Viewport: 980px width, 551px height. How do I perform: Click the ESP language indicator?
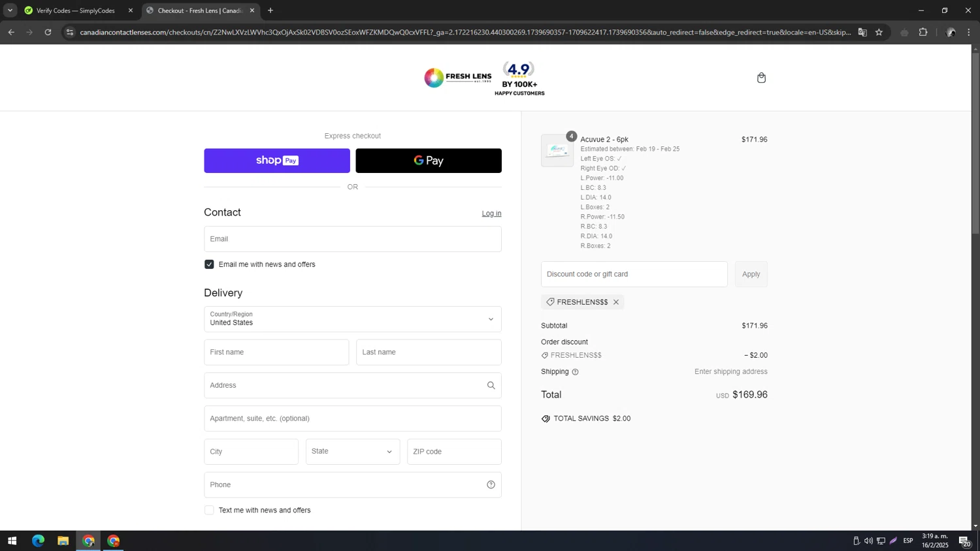click(908, 541)
